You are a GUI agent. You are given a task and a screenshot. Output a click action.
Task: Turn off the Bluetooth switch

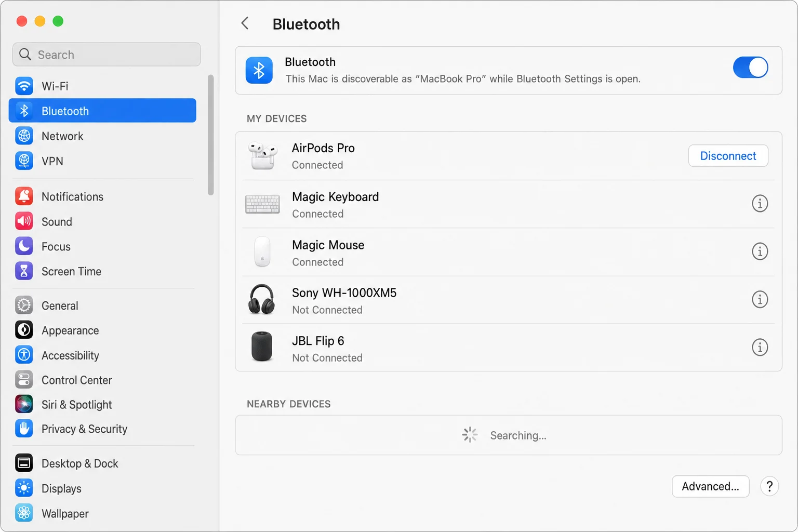point(750,68)
